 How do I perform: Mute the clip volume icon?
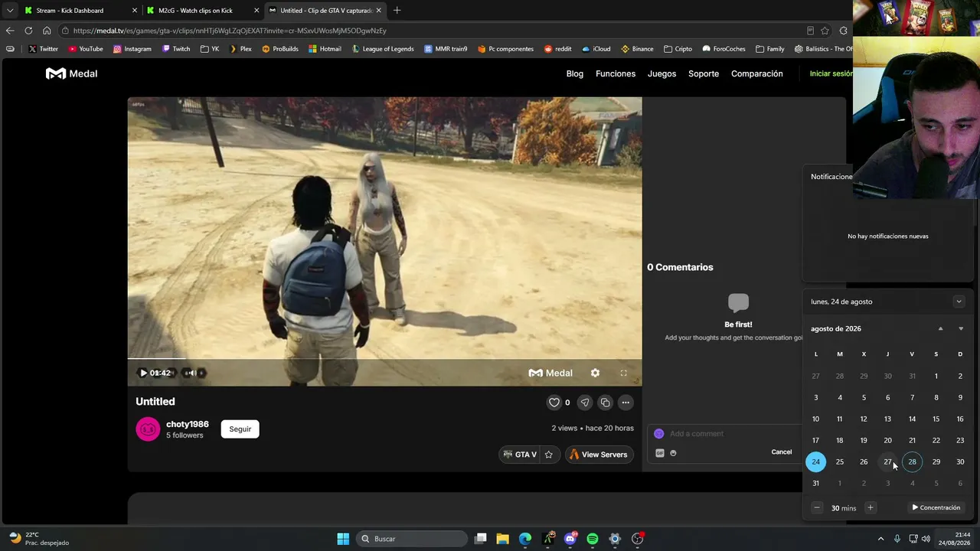192,373
